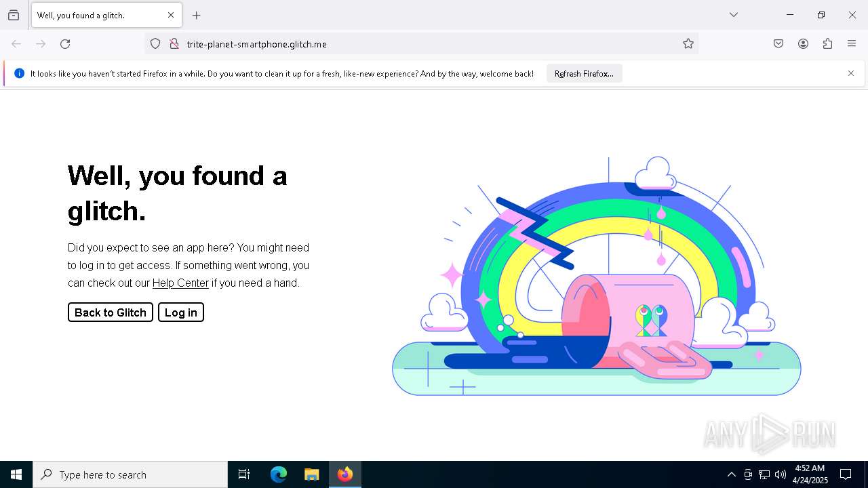The image size is (868, 488).
Task: Select the 'Well, you found a glitch.' tab
Action: pos(106,15)
